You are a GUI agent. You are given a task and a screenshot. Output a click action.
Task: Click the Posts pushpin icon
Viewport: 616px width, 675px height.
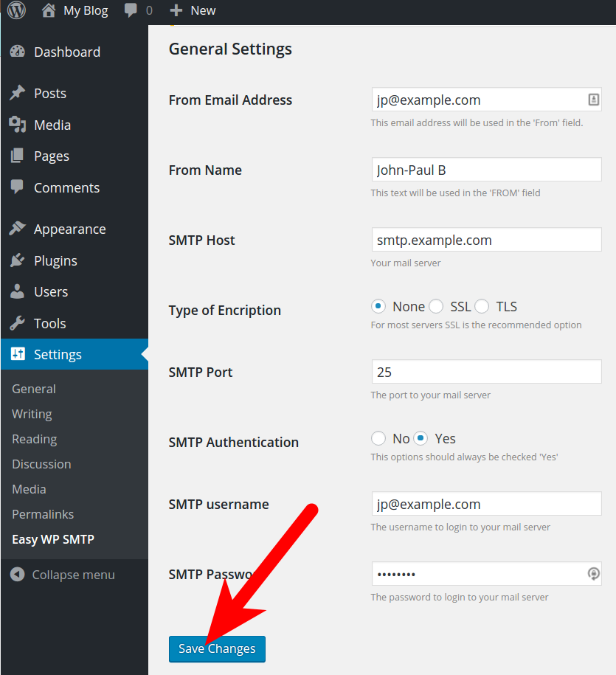18,93
